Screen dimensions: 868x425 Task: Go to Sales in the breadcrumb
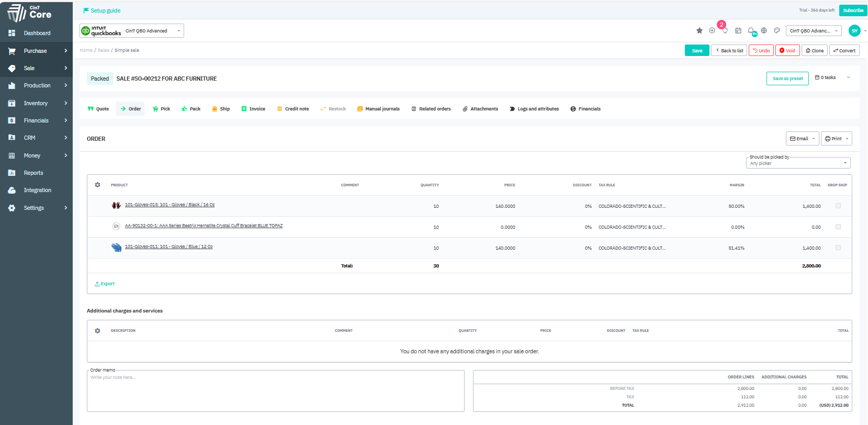click(x=104, y=50)
